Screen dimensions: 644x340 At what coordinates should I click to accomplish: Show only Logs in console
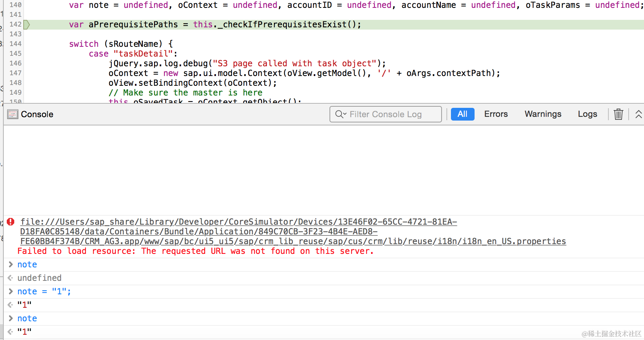click(587, 114)
